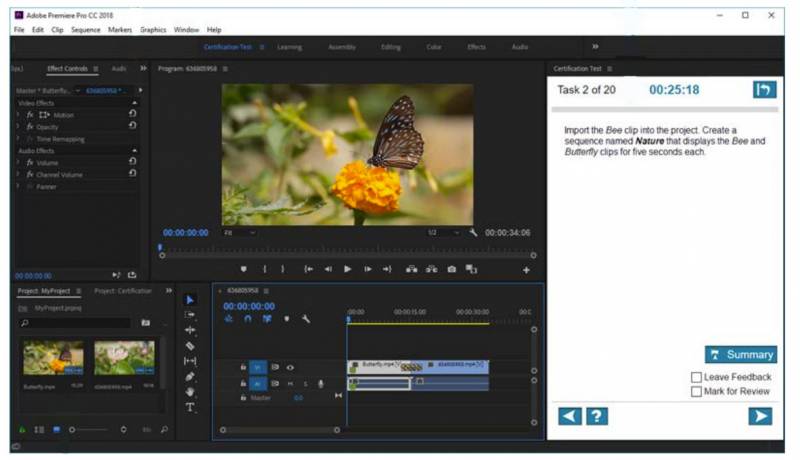Reset Motion effect parameters
The image size is (800, 460).
pos(132,114)
